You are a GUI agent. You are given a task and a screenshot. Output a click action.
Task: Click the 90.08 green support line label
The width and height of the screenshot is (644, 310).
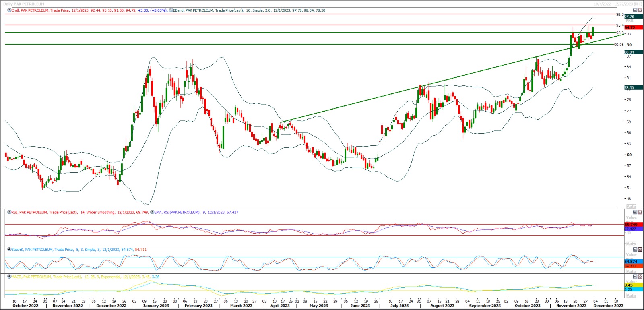tap(619, 45)
